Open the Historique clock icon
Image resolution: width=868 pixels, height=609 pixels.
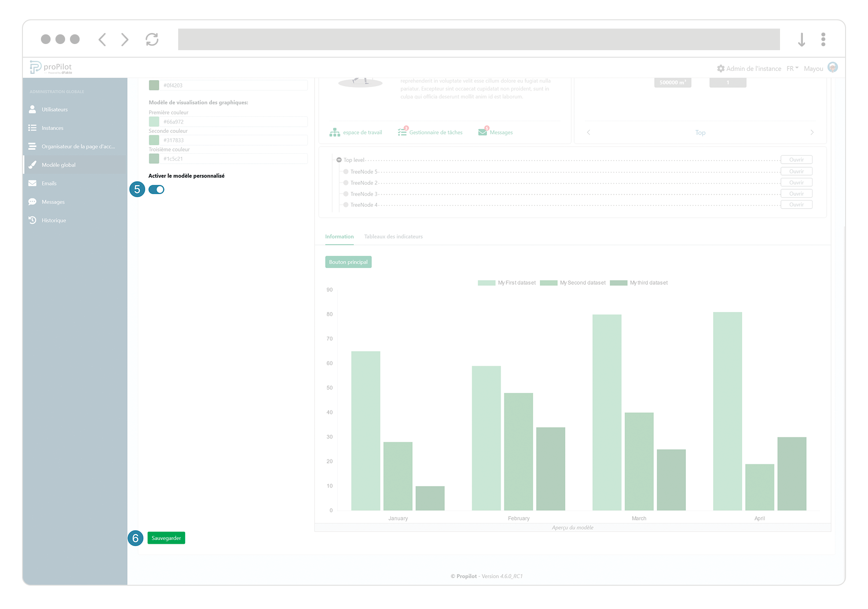pos(33,220)
